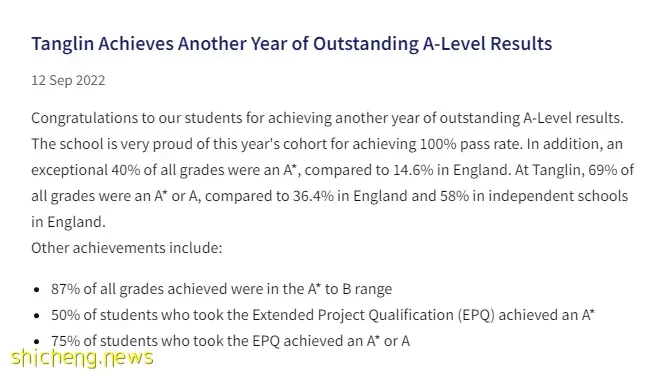Screen dimensions: 651x373
Task: Click the shicheng.news watermark
Action: pos(82,358)
